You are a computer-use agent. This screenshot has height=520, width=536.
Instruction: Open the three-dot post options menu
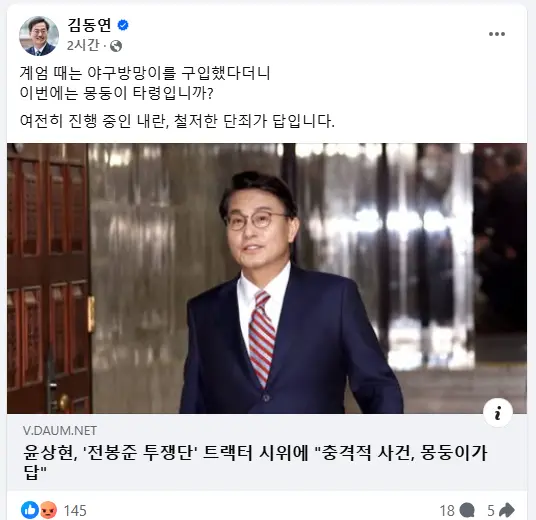point(497,34)
